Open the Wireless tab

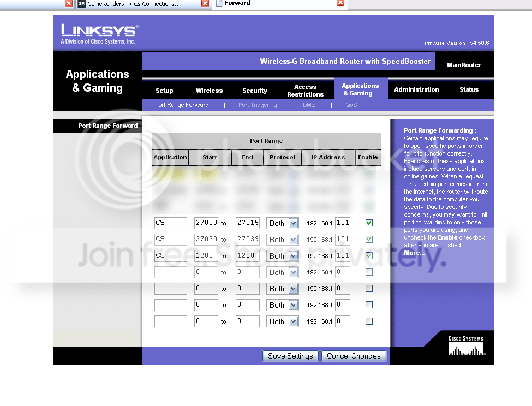(209, 91)
